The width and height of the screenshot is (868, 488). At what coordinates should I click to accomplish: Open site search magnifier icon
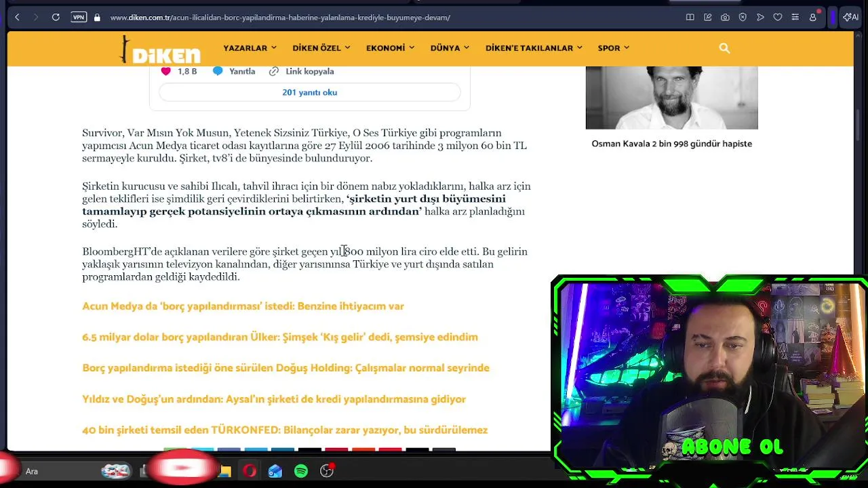(x=724, y=48)
